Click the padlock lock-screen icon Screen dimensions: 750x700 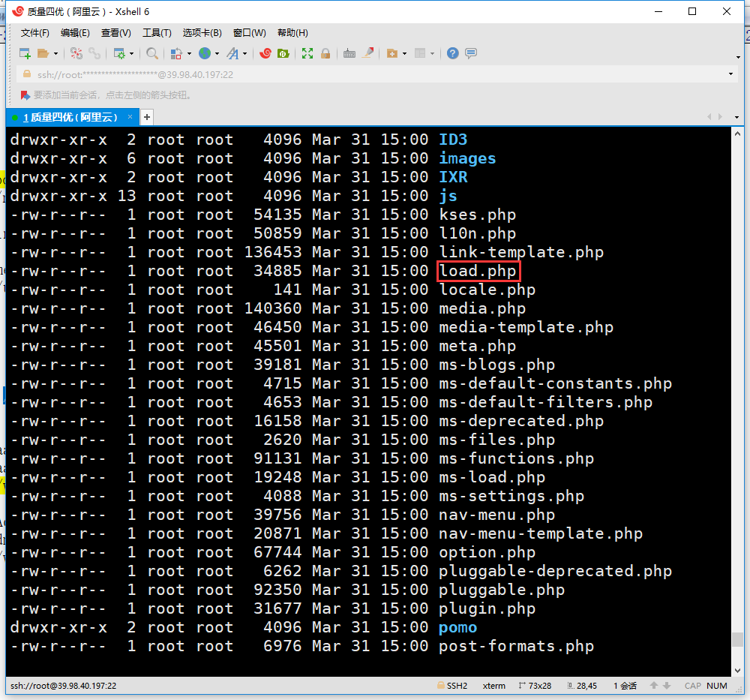[x=325, y=53]
